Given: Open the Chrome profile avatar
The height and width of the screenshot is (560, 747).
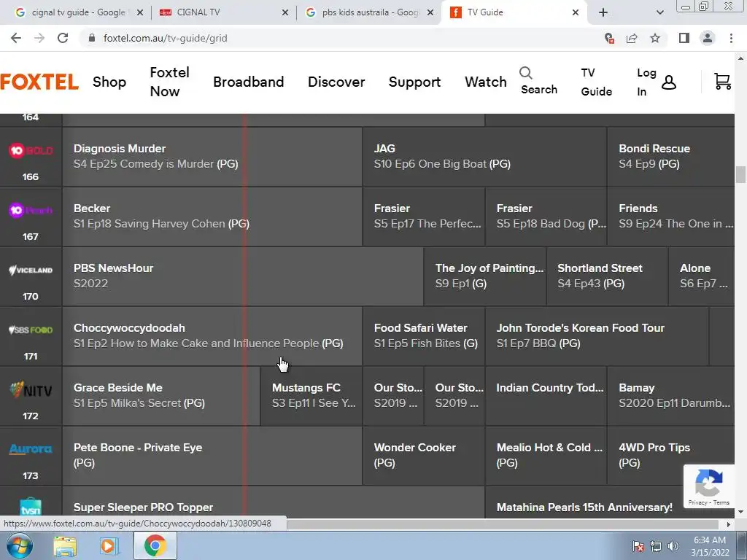Looking at the screenshot, I should [708, 38].
